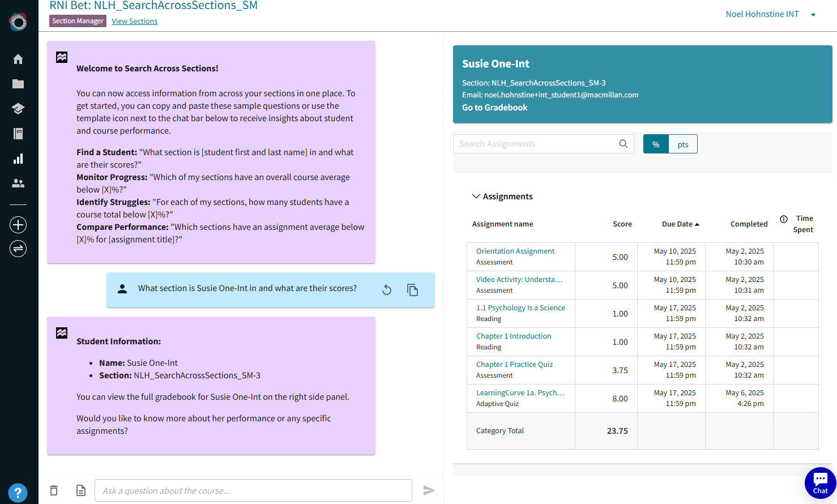
Task: Open the template icon beside the chat bar
Action: [x=80, y=490]
